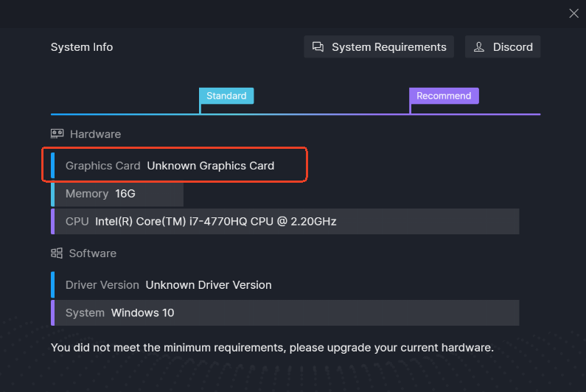Click the CPU Intel Core i7-4770HQ row
Viewport: 586px width, 392px height.
285,221
